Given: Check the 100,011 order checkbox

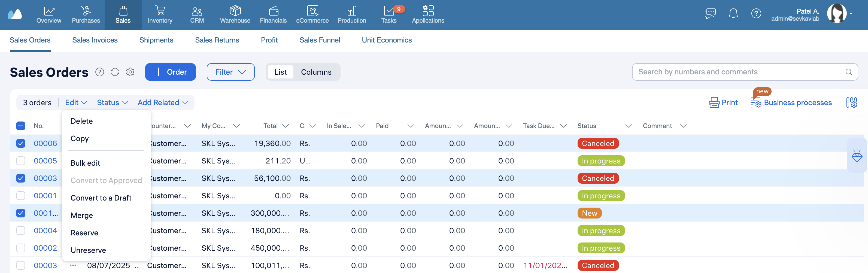Looking at the screenshot, I should [20, 266].
